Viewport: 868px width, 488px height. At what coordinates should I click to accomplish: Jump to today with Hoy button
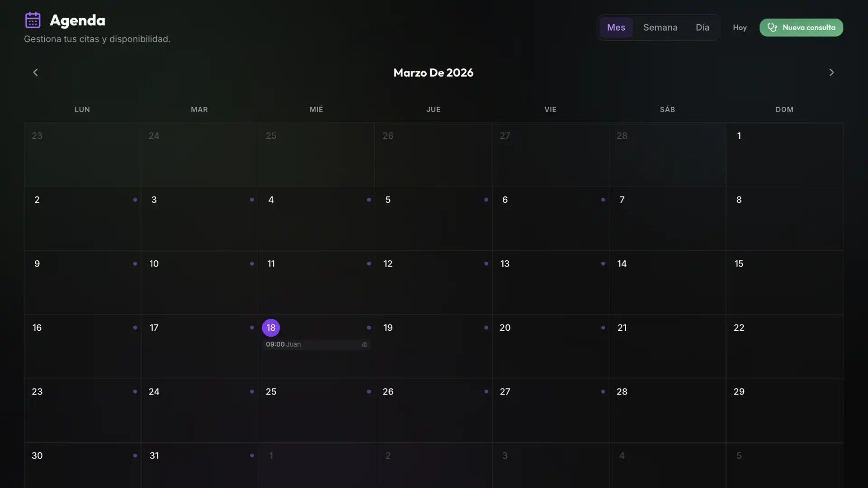coord(740,28)
